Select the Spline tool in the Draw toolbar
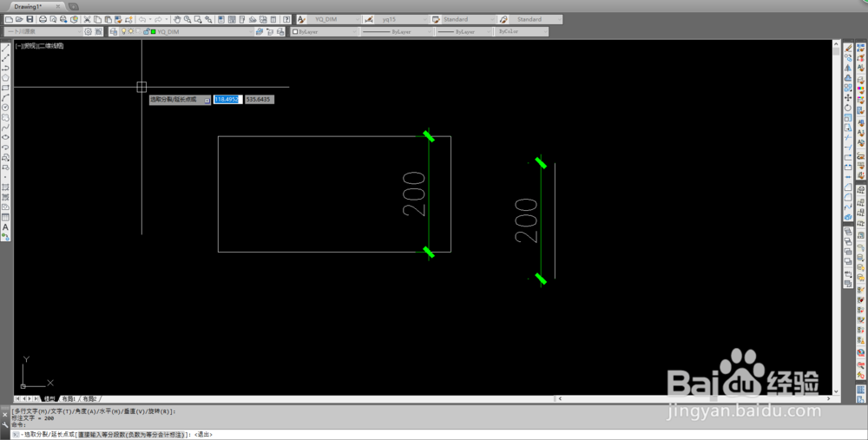Image resolution: width=868 pixels, height=440 pixels. 5,128
